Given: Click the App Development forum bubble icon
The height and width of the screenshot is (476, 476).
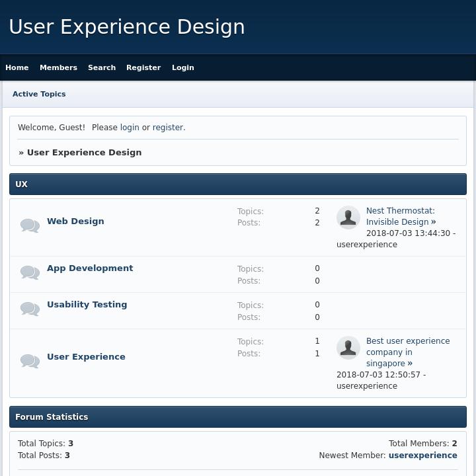Looking at the screenshot, I should (x=30, y=273).
